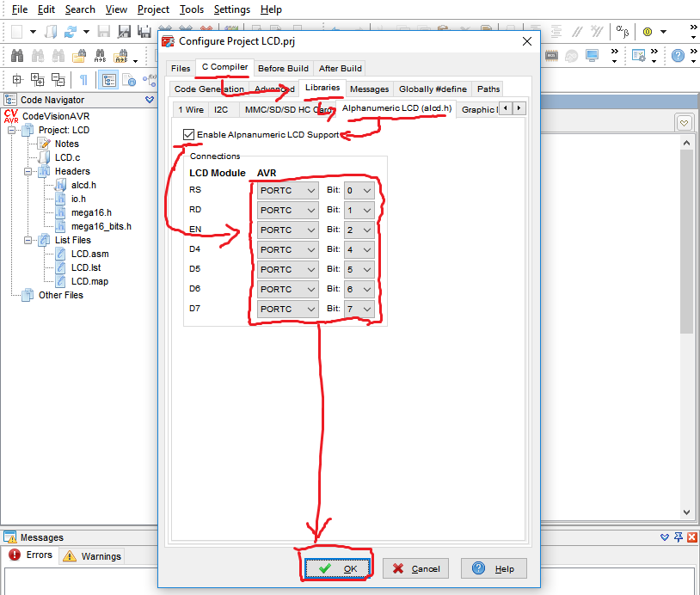Open the EN bit number dropdown
700x595 pixels.
[x=359, y=230]
